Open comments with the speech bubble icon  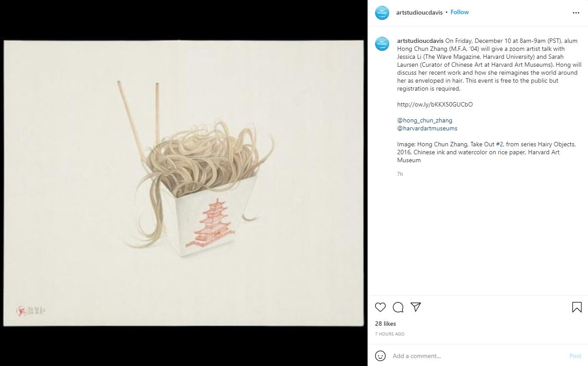398,307
